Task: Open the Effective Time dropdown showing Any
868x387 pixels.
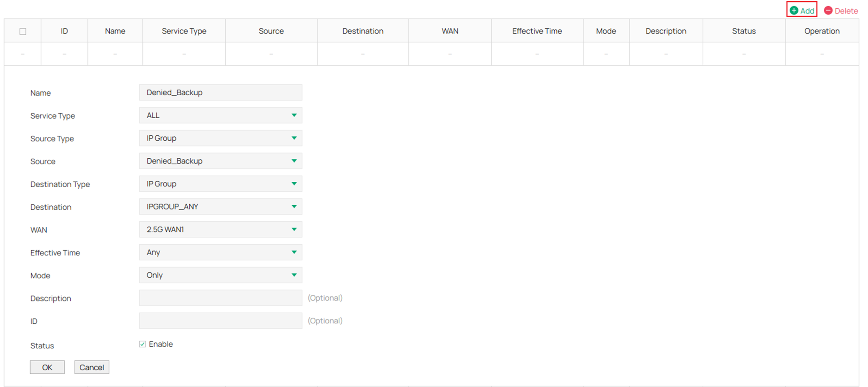Action: 221,252
